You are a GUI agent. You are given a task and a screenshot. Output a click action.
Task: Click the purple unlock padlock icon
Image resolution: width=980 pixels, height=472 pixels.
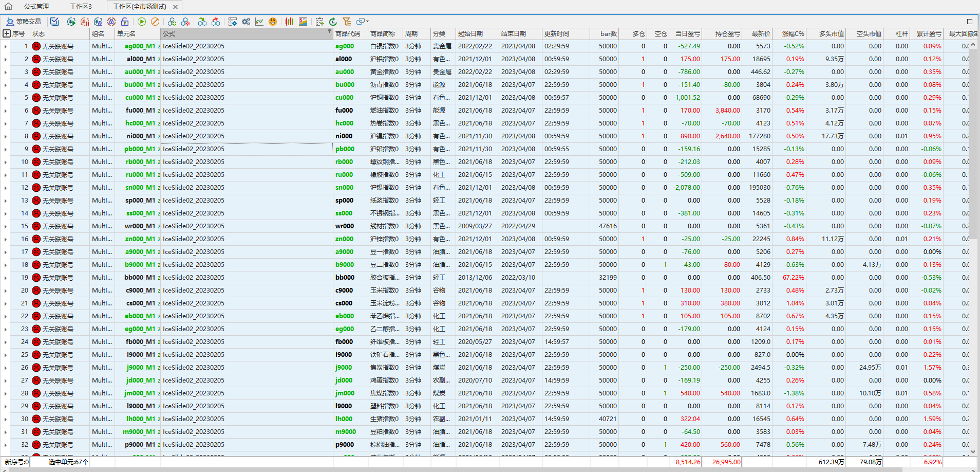point(125,22)
